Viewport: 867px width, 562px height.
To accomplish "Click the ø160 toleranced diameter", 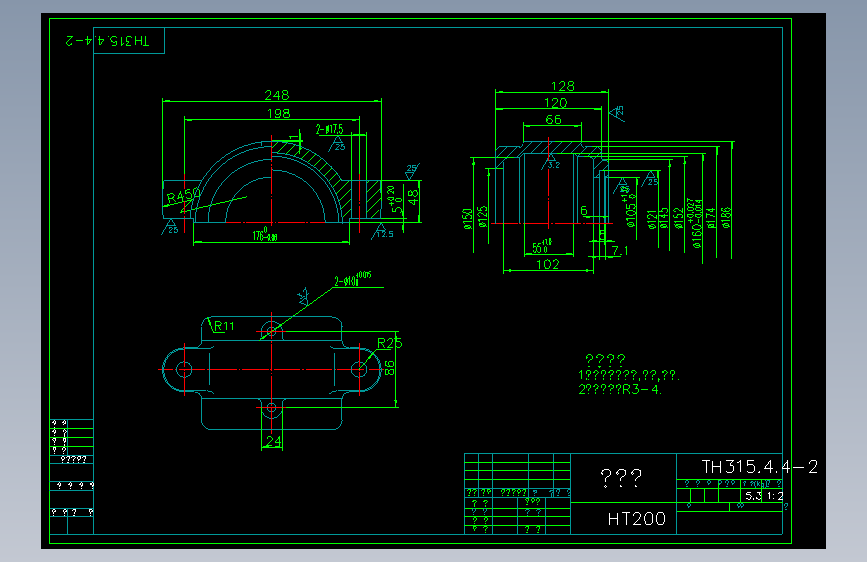I will [x=695, y=223].
